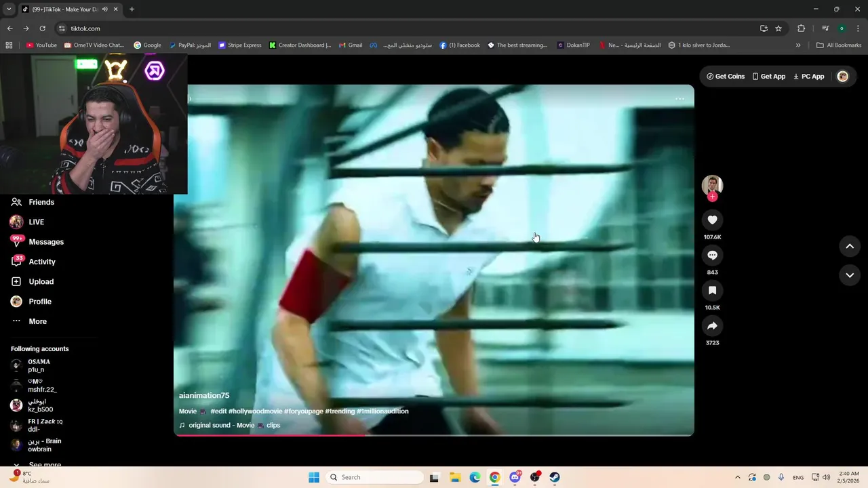The image size is (868, 488).
Task: Open the media controls toolbar icon
Action: (825, 28)
